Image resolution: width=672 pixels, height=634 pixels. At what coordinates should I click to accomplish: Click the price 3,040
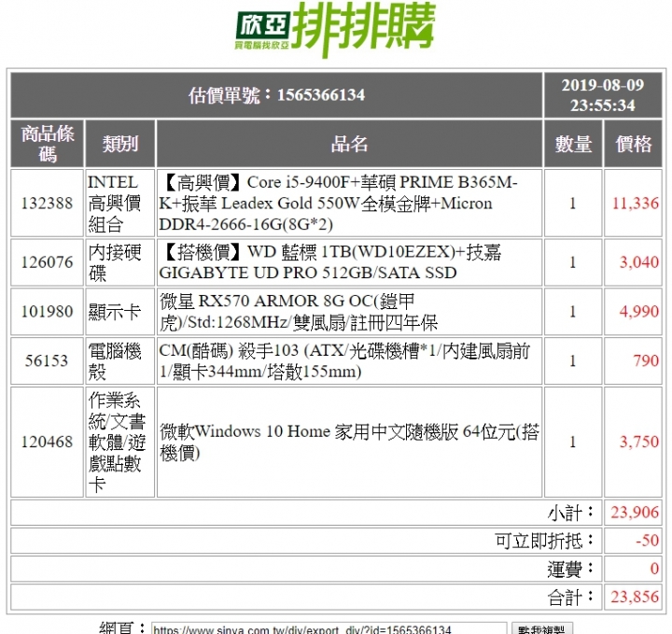639,262
